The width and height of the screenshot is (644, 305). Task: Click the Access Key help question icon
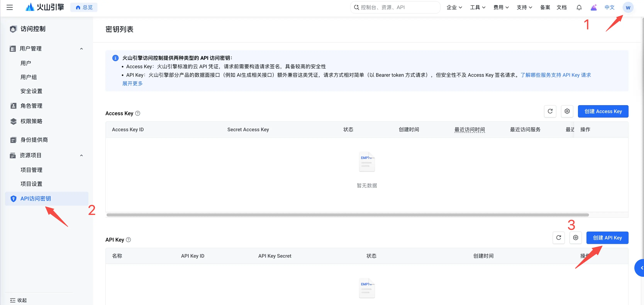tap(137, 113)
